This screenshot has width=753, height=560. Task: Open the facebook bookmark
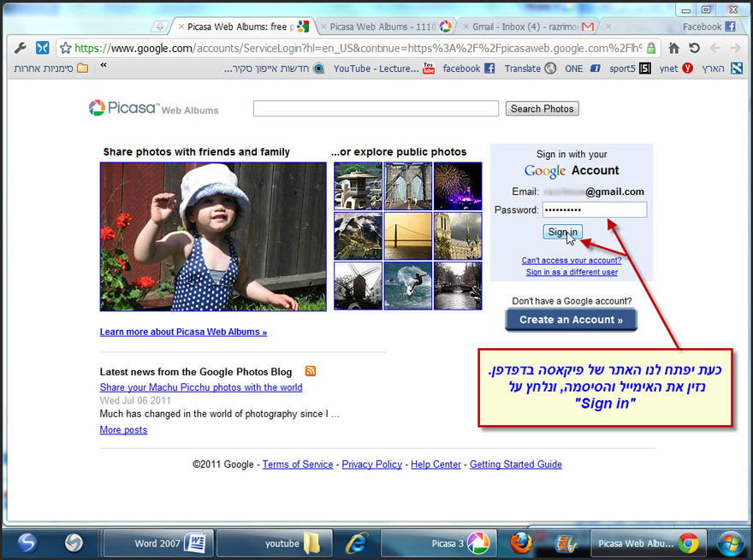pos(468,68)
